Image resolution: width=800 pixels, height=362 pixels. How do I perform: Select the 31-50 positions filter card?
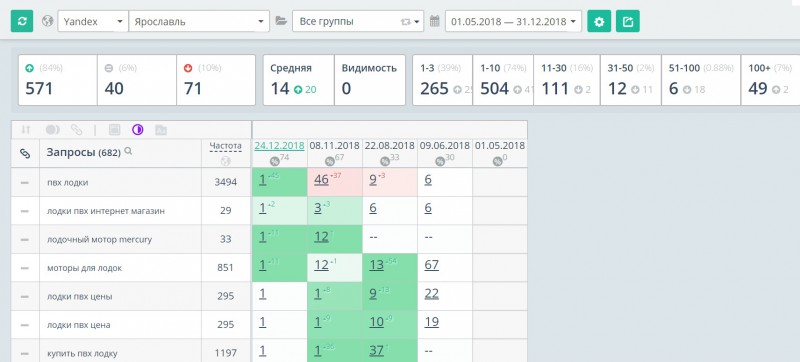631,80
